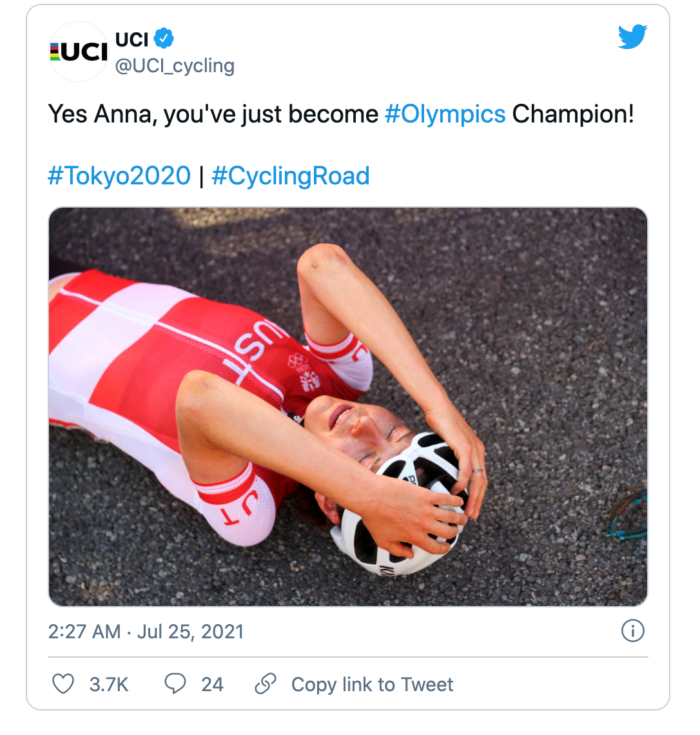Follow the #Olympics hashtag
The image size is (700, 735).
[445, 114]
